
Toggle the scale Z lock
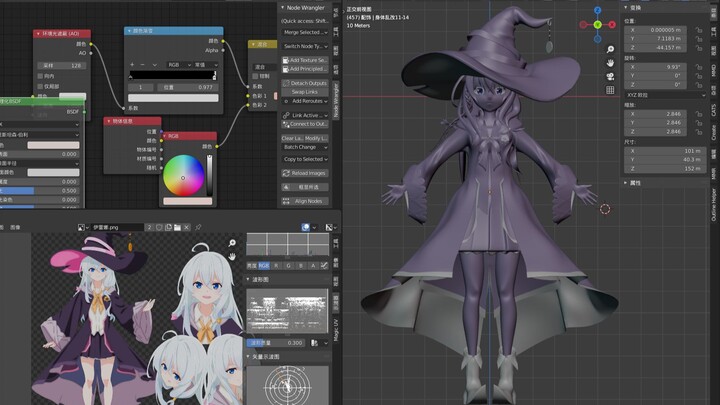coord(698,132)
